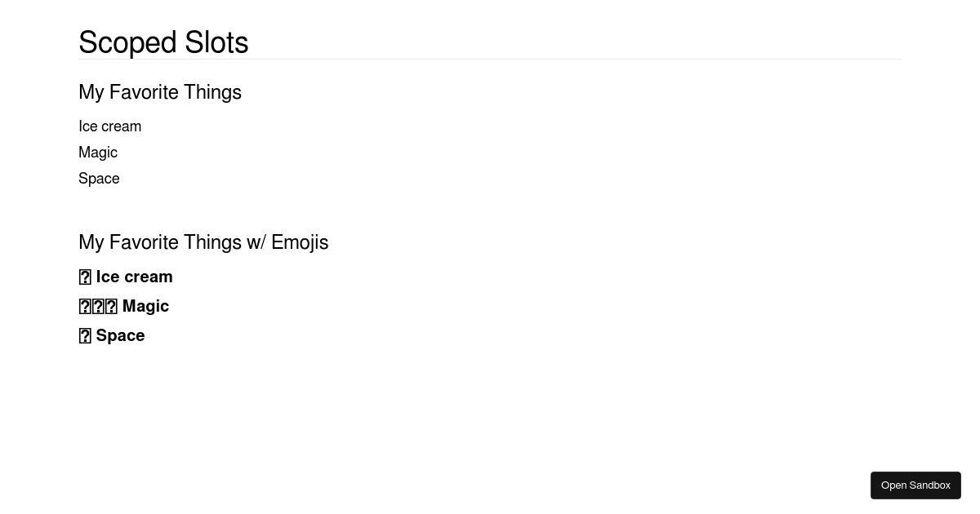Click the emoji icon before bold Ice cream
980x514 pixels.
(85, 277)
